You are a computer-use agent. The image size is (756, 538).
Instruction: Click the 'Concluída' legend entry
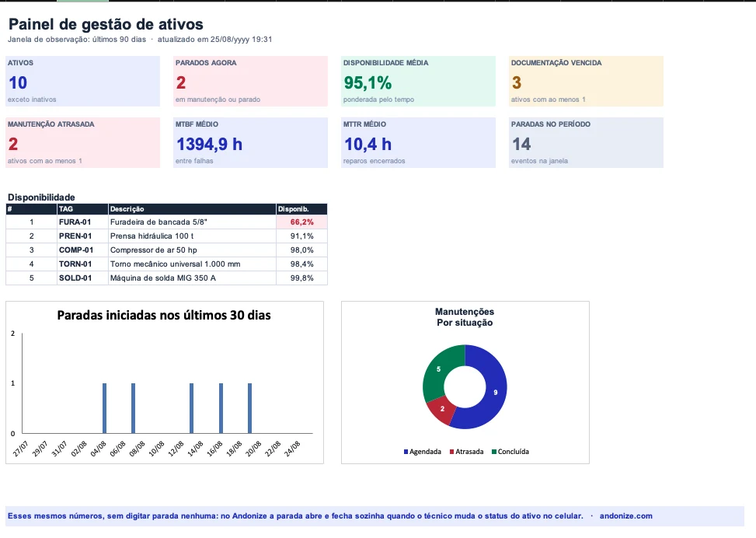(510, 452)
